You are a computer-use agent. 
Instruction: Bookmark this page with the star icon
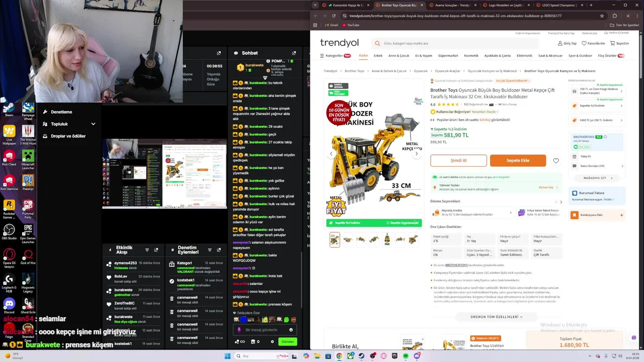tap(602, 16)
